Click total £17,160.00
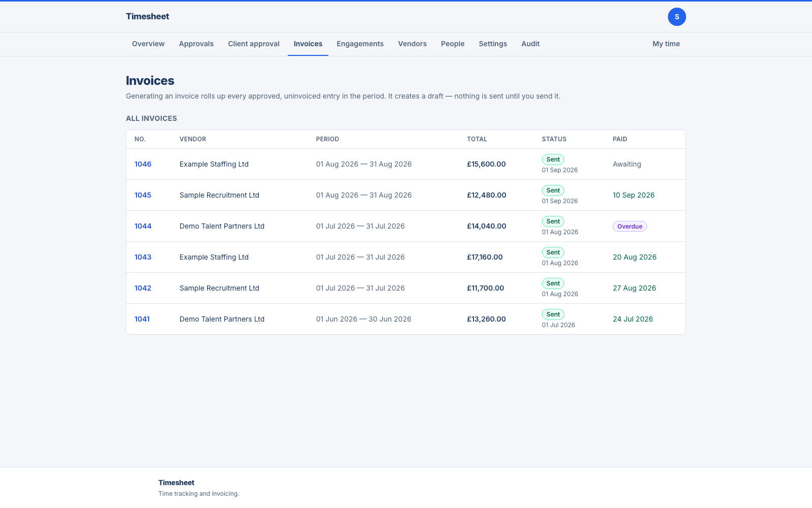 click(485, 257)
